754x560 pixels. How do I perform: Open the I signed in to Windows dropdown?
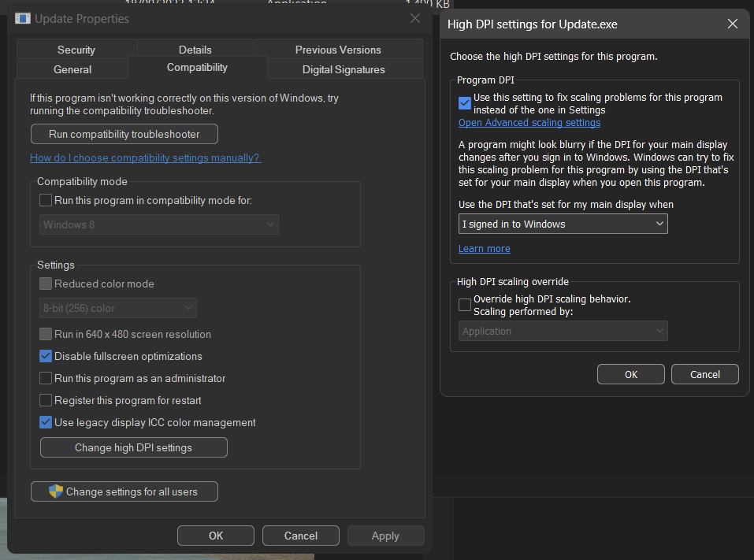pyautogui.click(x=563, y=224)
